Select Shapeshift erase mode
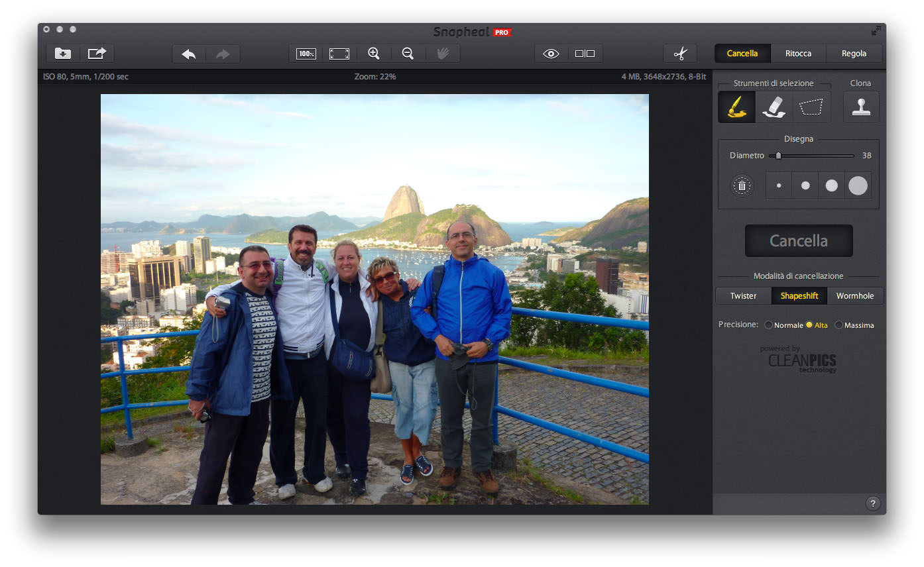Image resolution: width=924 pixels, height=567 pixels. point(799,295)
